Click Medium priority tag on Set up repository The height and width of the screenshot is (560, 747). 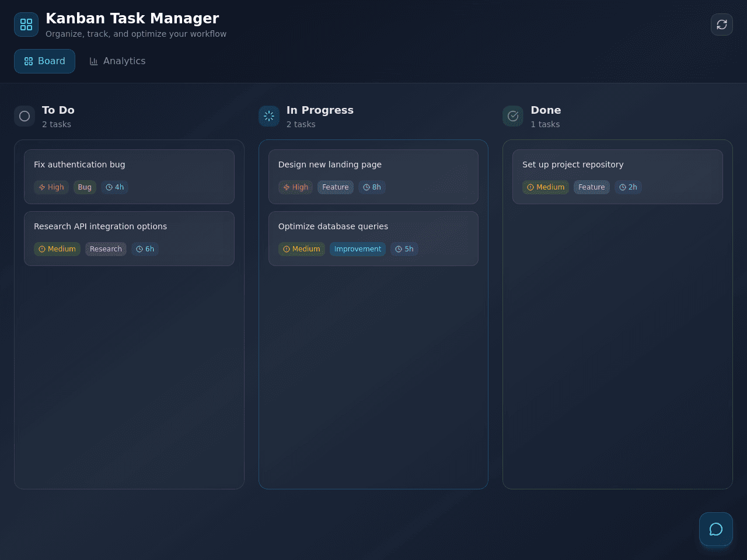tap(546, 187)
